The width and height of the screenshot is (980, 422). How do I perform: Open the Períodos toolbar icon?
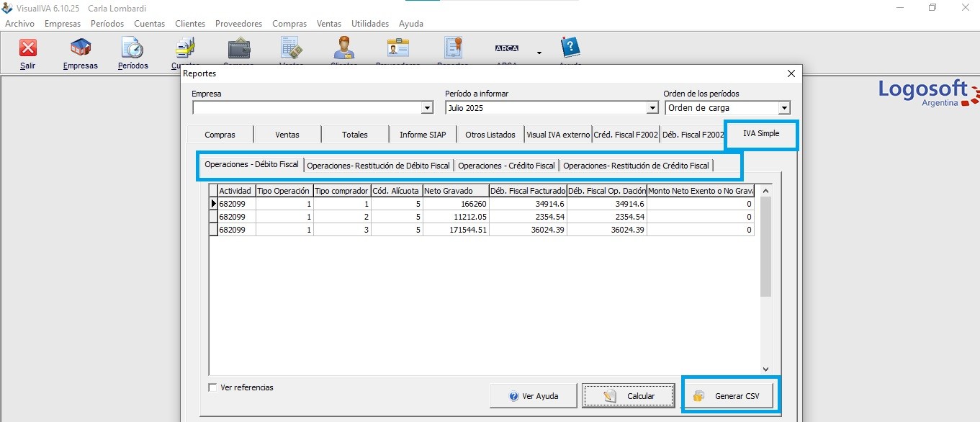tap(132, 48)
